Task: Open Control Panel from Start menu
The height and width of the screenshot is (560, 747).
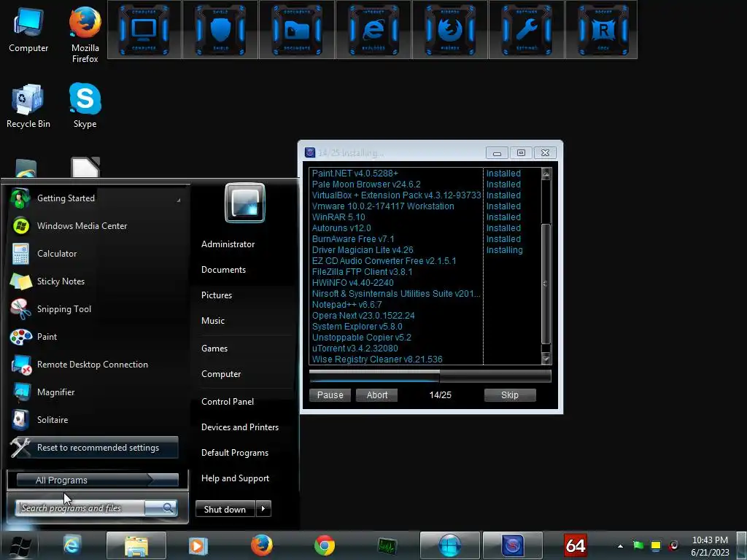Action: click(228, 402)
